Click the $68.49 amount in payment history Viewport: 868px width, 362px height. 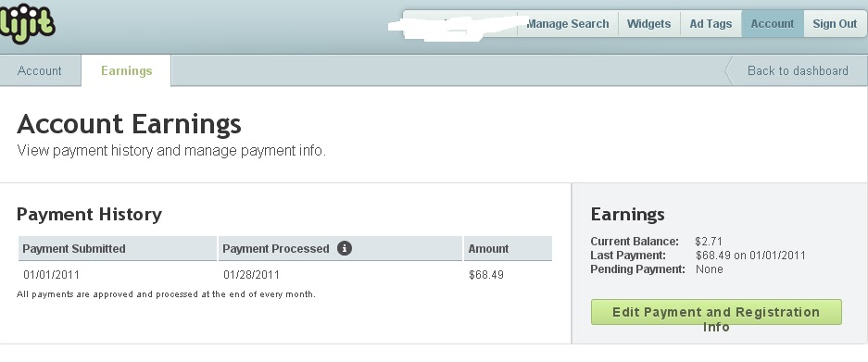pyautogui.click(x=486, y=275)
